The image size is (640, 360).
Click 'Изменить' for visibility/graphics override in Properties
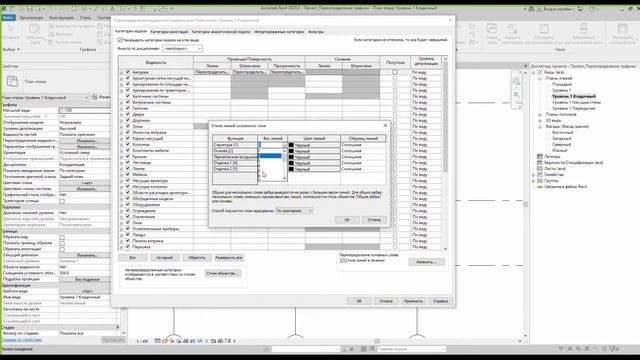tap(86, 141)
